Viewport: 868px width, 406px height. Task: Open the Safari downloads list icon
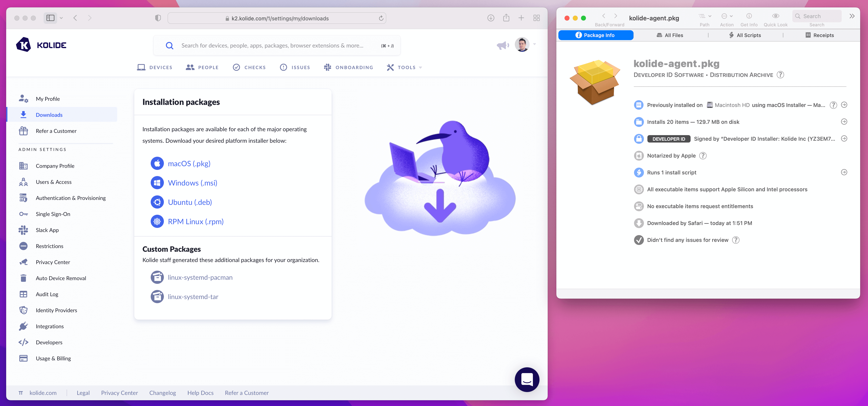click(x=491, y=18)
